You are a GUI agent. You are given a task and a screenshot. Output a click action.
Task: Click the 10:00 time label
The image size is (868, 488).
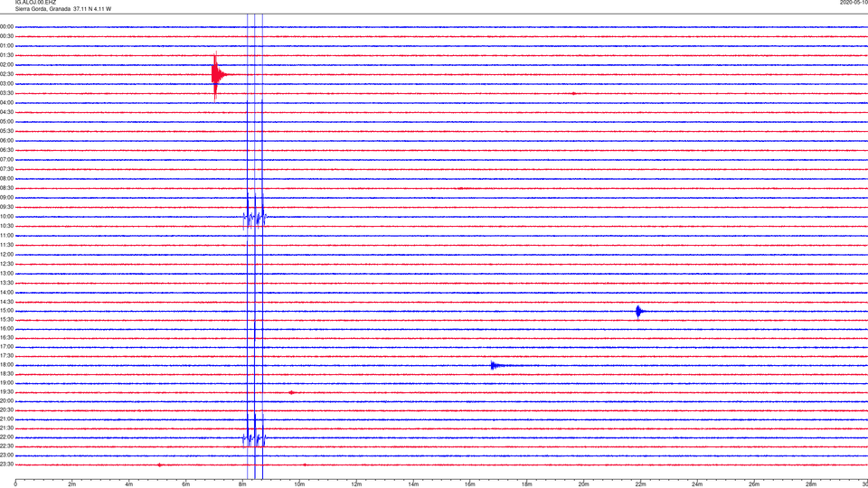pos(7,217)
